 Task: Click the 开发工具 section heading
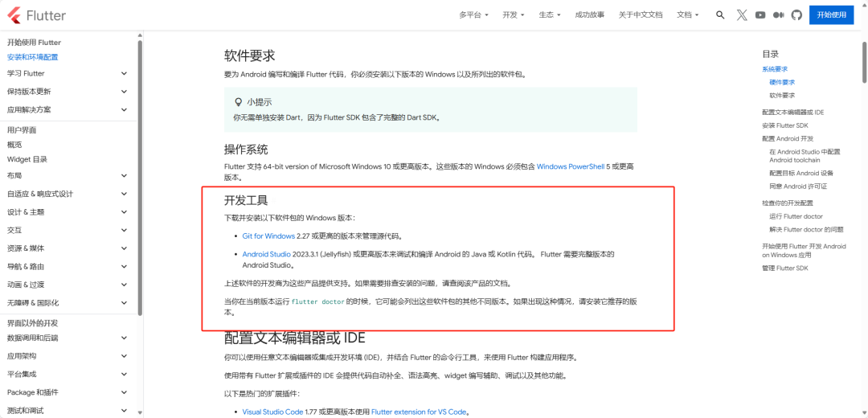pyautogui.click(x=246, y=200)
